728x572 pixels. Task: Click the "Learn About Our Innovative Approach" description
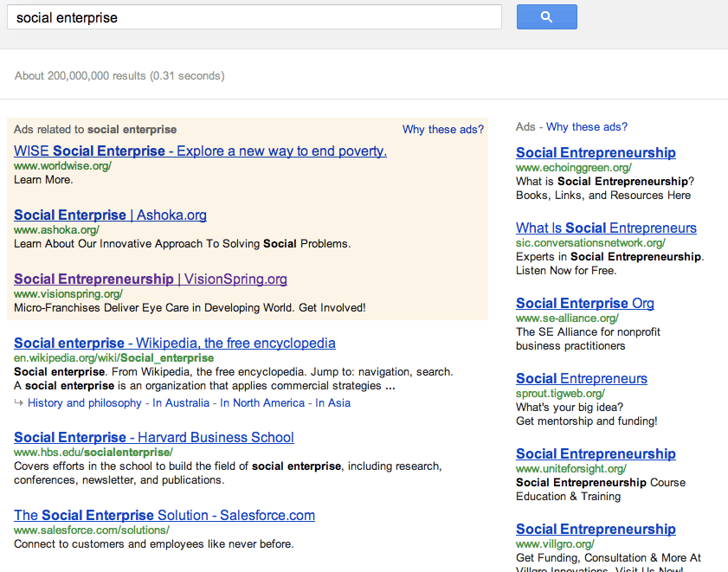coord(183,244)
